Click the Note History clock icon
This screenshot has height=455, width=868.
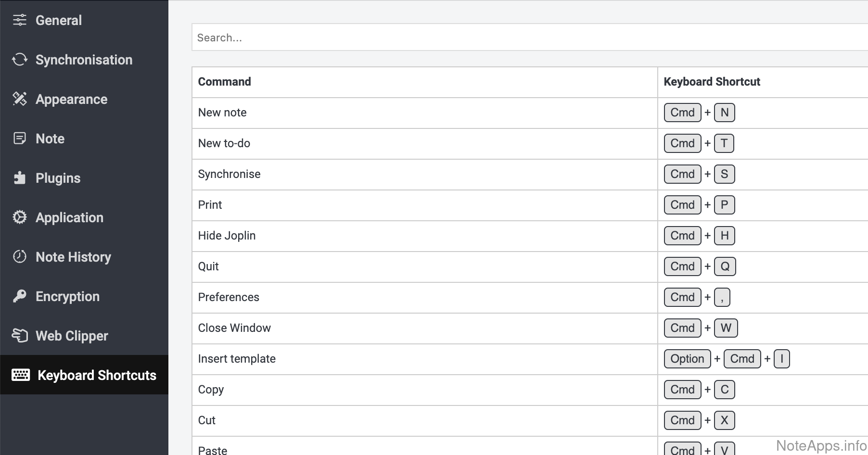click(20, 257)
